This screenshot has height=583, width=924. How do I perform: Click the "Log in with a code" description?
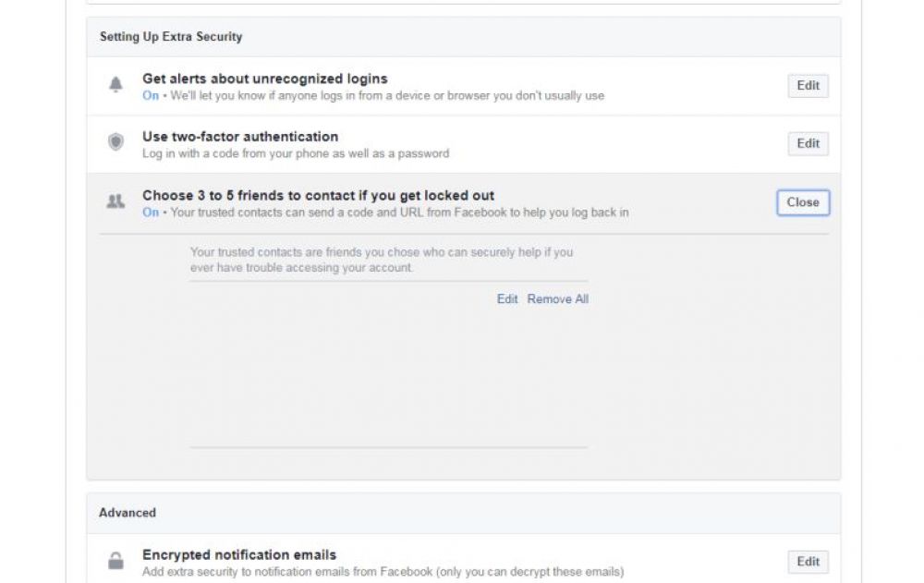296,153
